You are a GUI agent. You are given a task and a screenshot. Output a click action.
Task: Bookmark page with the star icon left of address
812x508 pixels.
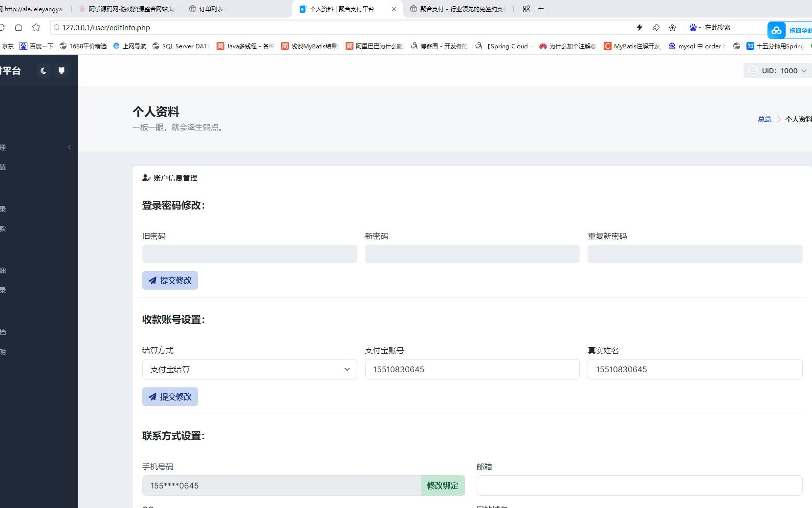coord(36,27)
